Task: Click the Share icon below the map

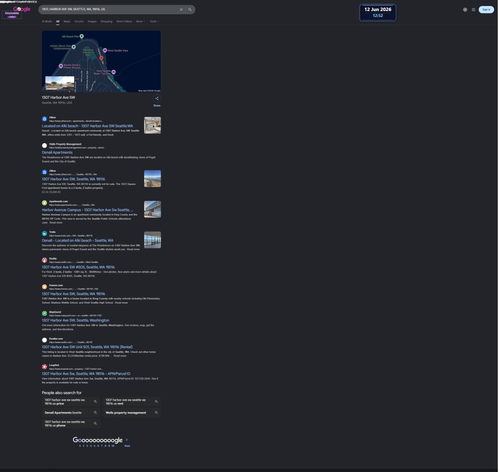Action: (x=157, y=99)
